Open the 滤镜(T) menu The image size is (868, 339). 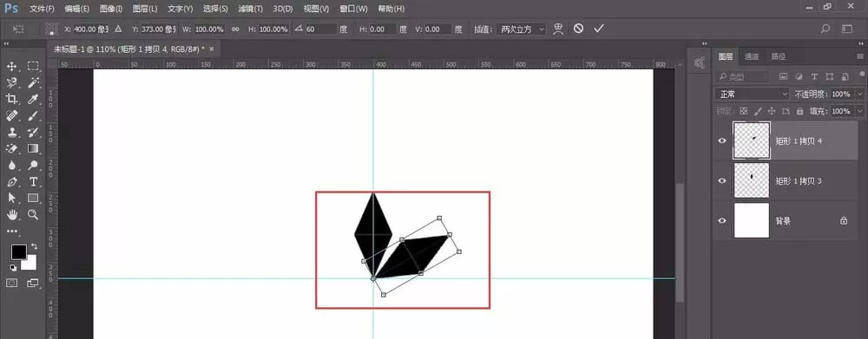pyautogui.click(x=250, y=9)
